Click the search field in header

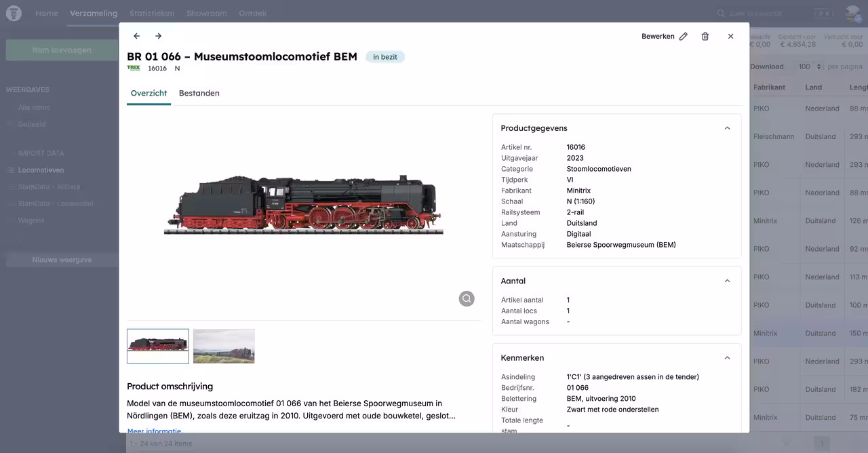pos(775,13)
